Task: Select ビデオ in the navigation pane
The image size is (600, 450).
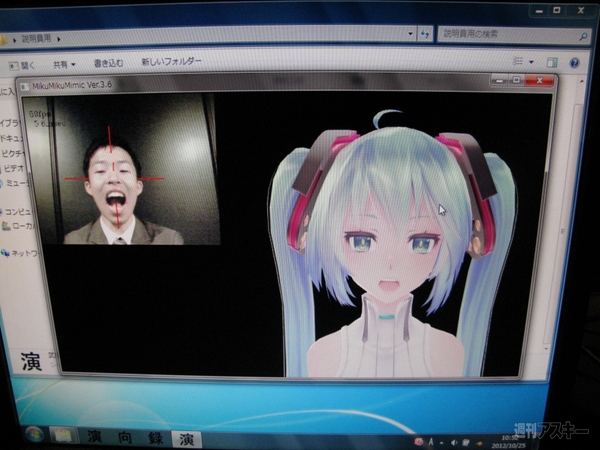Action: [13, 168]
